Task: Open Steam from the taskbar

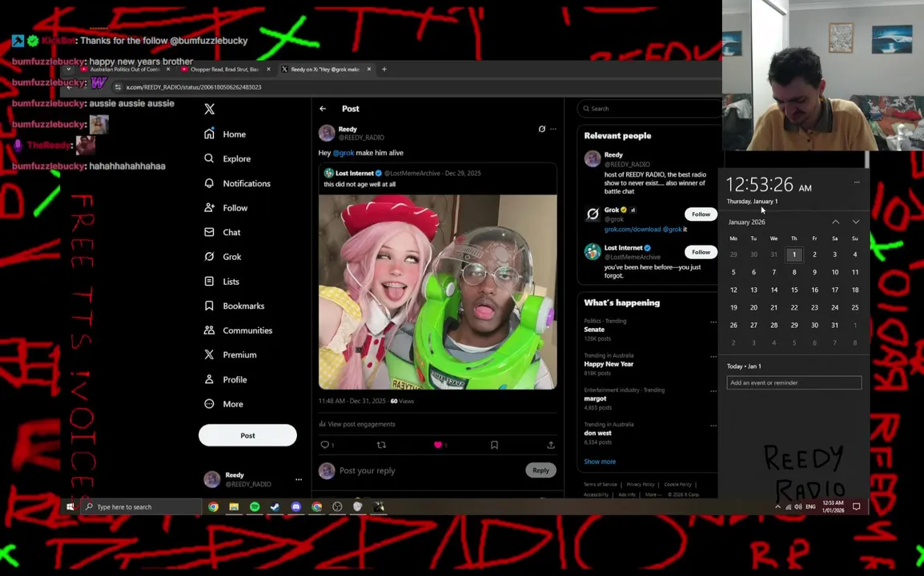Action: pyautogui.click(x=275, y=506)
